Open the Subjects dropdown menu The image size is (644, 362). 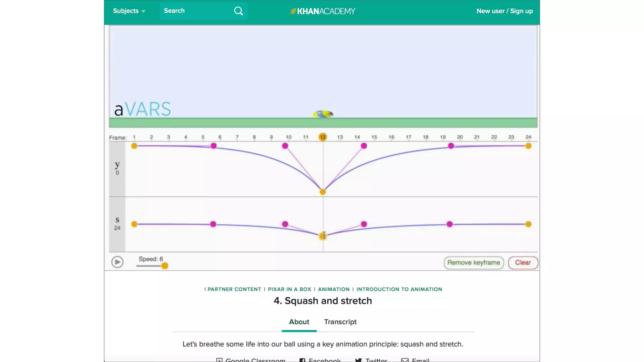(129, 11)
